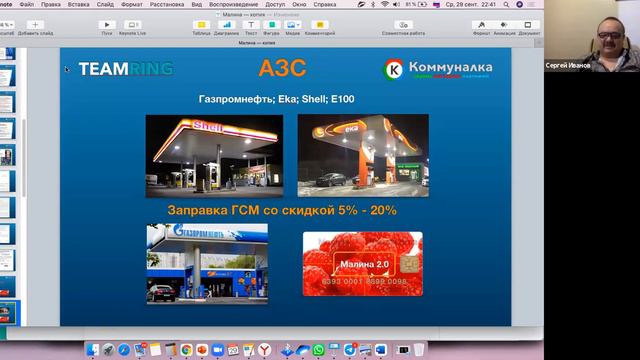Click the slide navigator scrollbar
Viewport: 640px width, 360px height.
(x=24, y=158)
